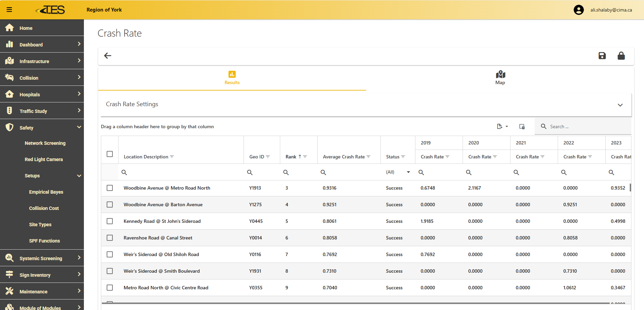Switch to the Map tab
The height and width of the screenshot is (310, 644).
(500, 78)
